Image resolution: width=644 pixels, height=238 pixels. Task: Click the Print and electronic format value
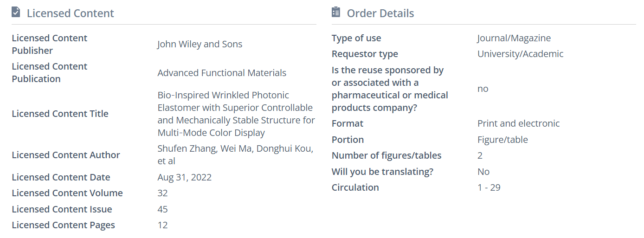pos(518,123)
